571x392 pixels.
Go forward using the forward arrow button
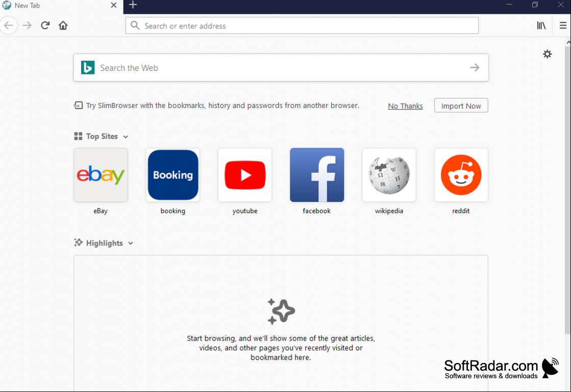tap(27, 25)
